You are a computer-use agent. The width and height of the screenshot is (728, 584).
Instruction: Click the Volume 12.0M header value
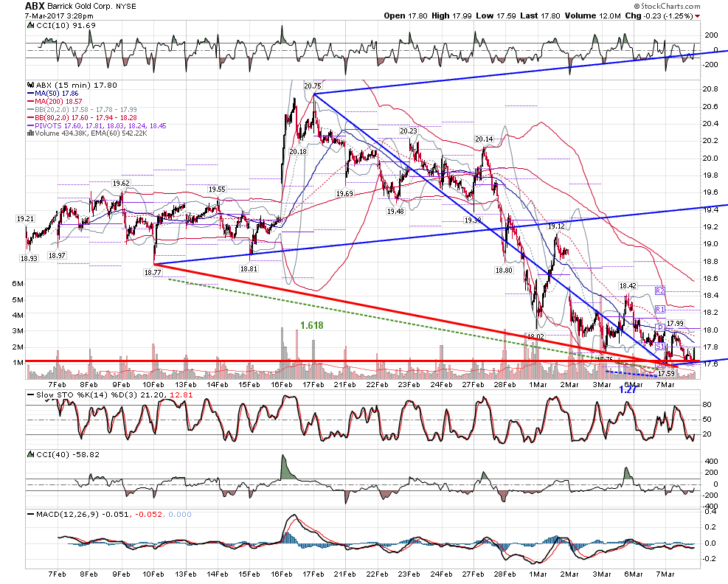tap(592, 15)
